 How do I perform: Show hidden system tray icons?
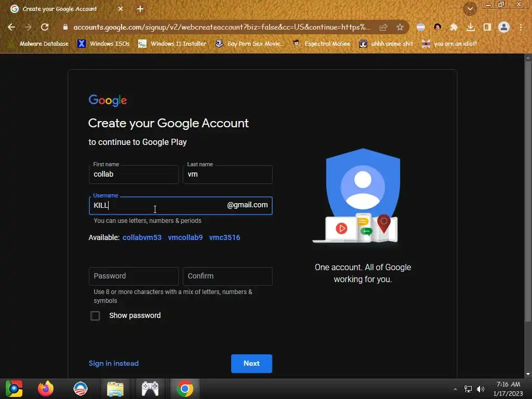pyautogui.click(x=455, y=389)
